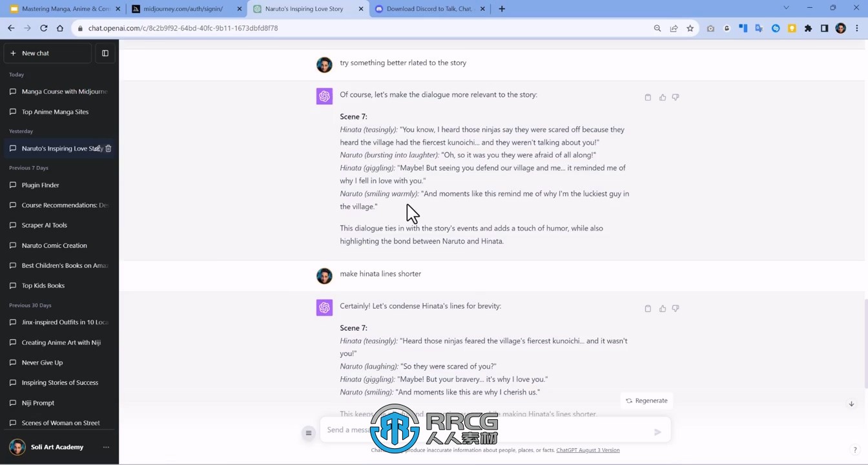Screen dimensions: 868x465
Task: Click Soli Art Academy profile name
Action: click(57, 447)
